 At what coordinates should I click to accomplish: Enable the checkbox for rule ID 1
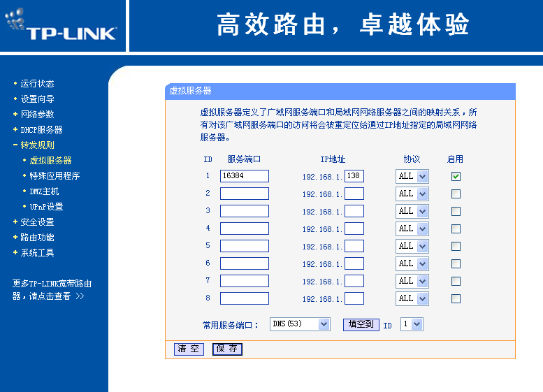(456, 176)
